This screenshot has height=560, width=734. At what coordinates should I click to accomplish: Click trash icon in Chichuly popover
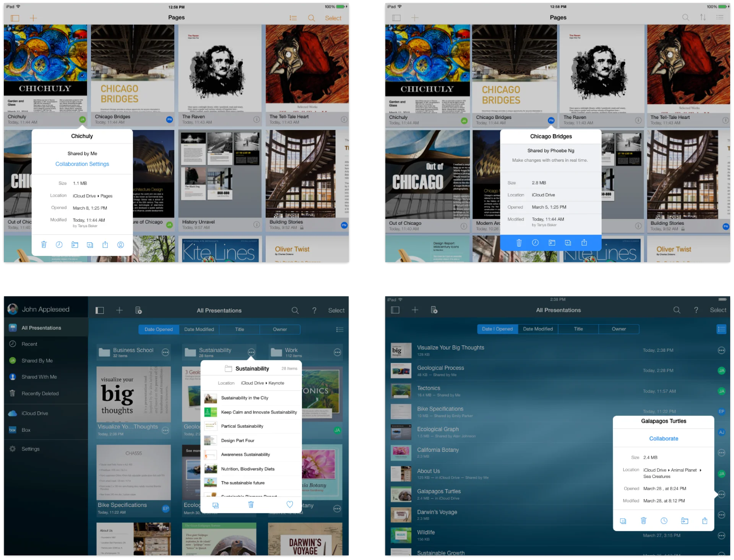pos(44,245)
